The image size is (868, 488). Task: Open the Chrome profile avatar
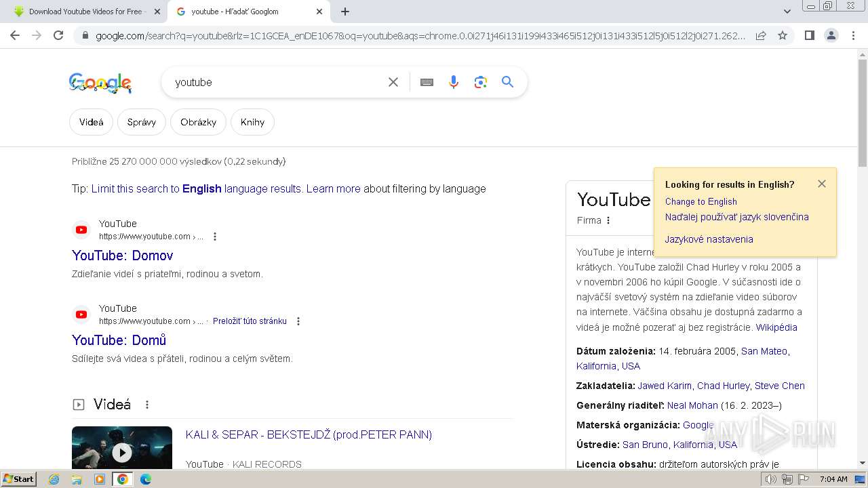coord(831,35)
